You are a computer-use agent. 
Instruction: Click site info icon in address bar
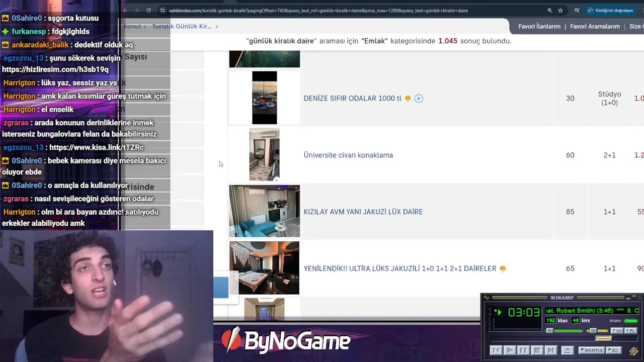[162, 10]
